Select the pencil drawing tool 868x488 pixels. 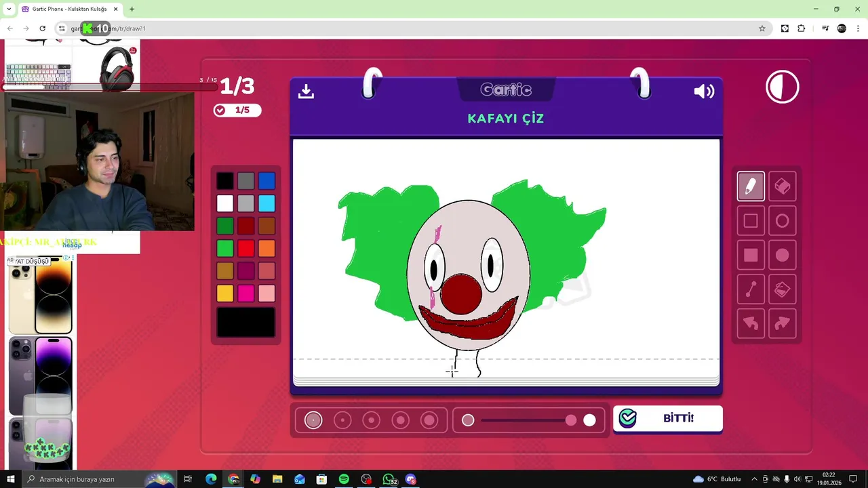pyautogui.click(x=751, y=186)
